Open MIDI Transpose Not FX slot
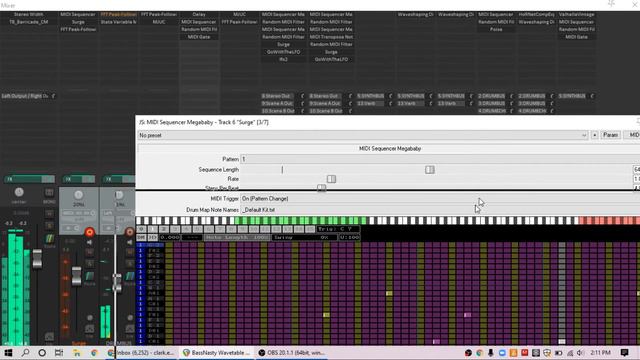The image size is (640, 360). tap(331, 37)
